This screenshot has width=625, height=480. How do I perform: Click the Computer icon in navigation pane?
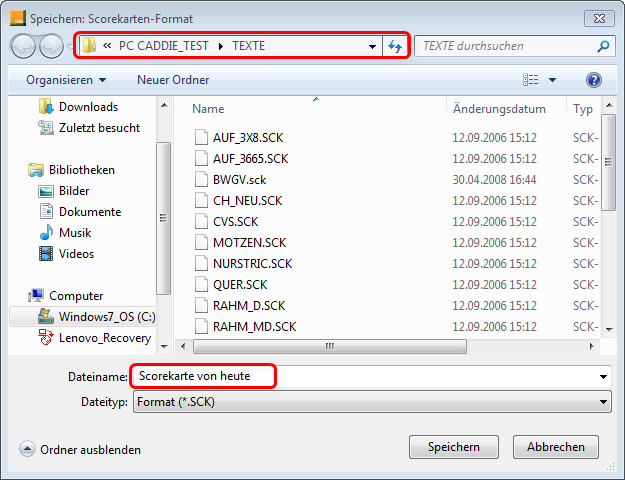point(36,295)
